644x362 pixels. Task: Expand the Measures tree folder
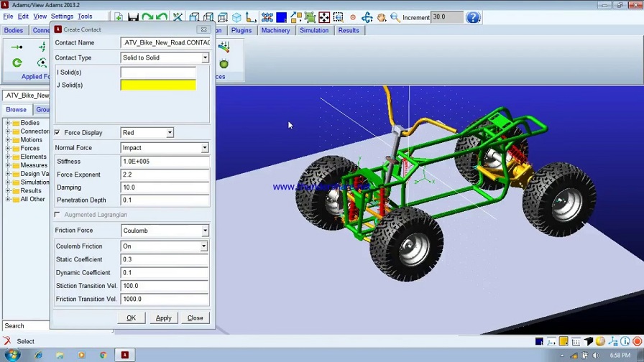click(x=7, y=165)
